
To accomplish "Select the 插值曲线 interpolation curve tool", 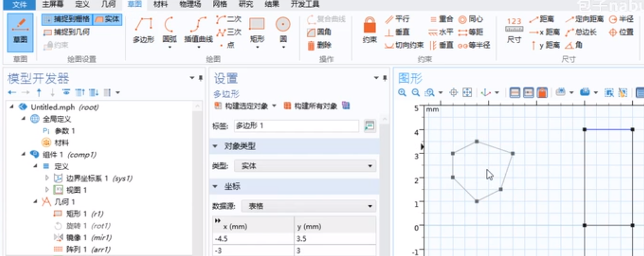I will [x=199, y=30].
